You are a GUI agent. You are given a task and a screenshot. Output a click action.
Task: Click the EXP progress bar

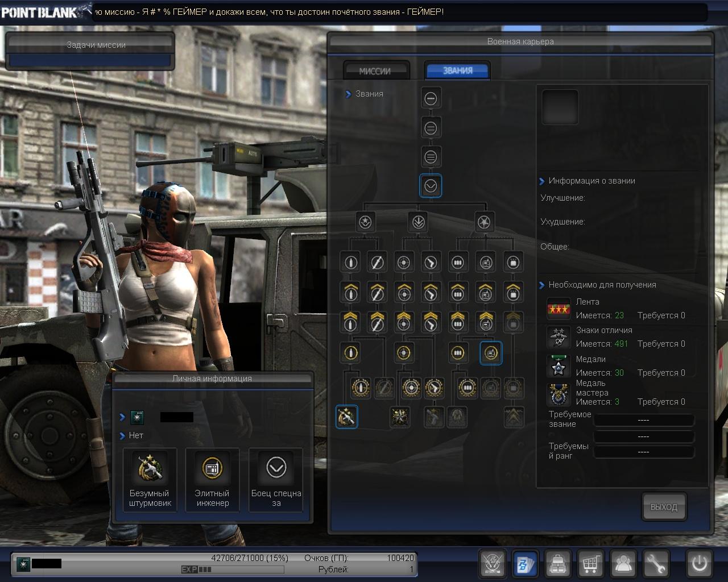coord(232,569)
